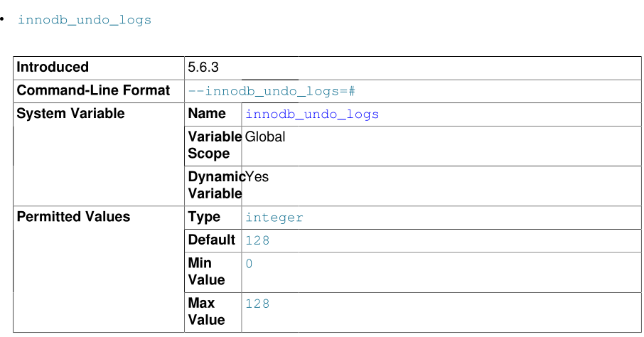Image resolution: width=644 pixels, height=337 pixels.
Task: Open the innodb_undo_logs heading link
Action: [x=85, y=20]
